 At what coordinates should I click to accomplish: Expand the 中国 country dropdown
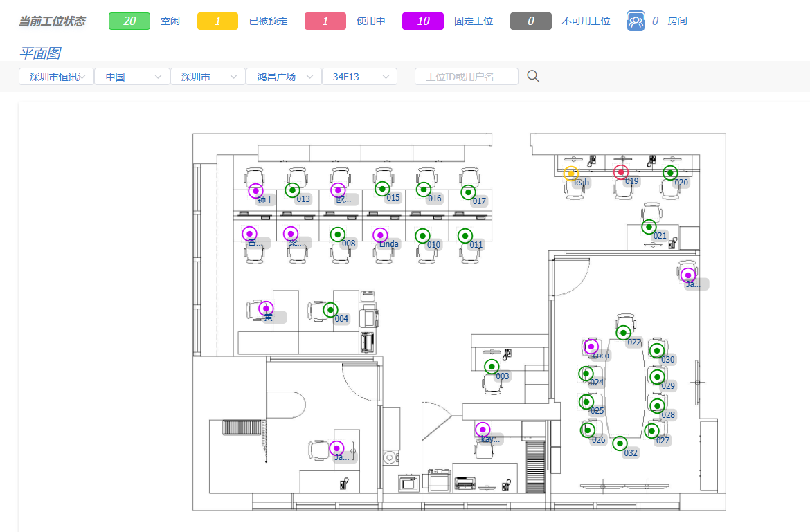(x=132, y=76)
